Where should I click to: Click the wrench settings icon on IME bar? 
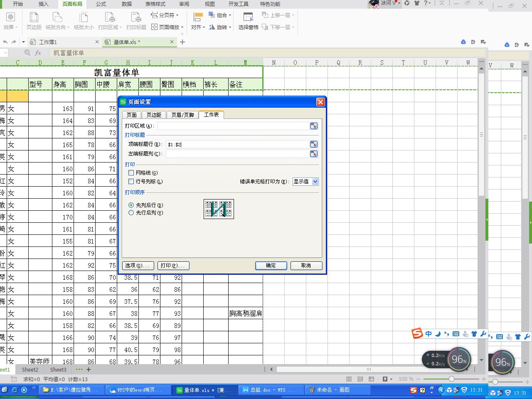point(483,334)
